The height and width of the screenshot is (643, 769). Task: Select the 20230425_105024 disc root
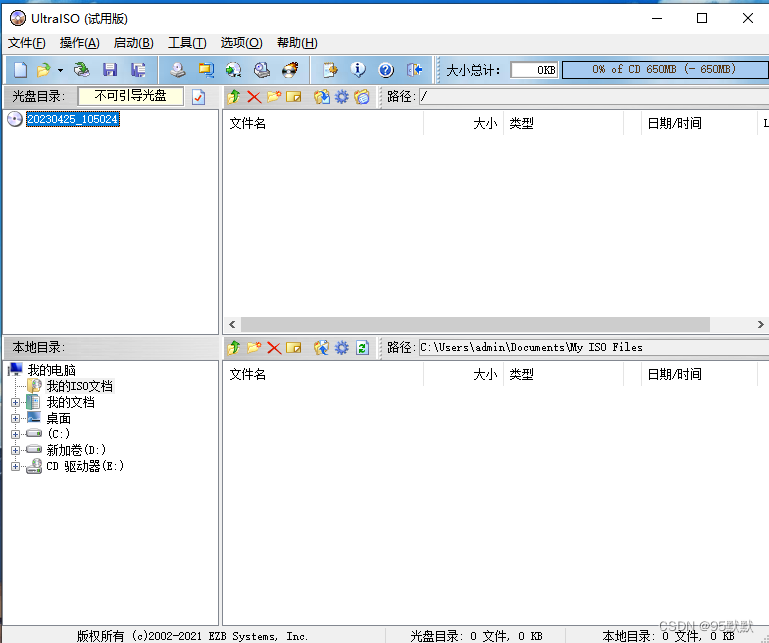(73, 119)
